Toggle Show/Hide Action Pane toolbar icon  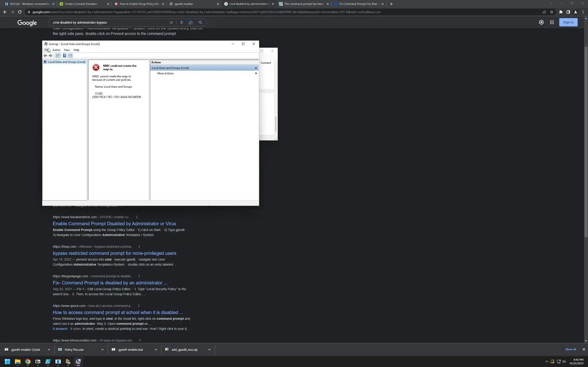click(70, 56)
